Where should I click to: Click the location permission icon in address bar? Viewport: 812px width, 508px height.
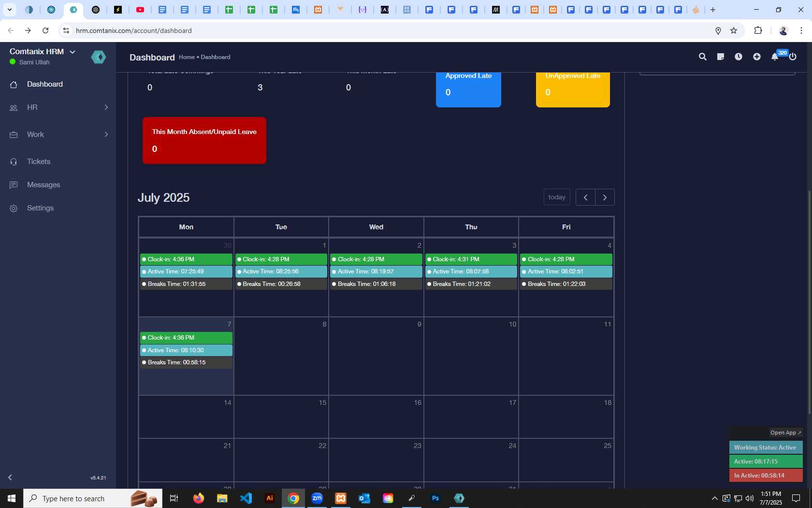click(x=718, y=30)
